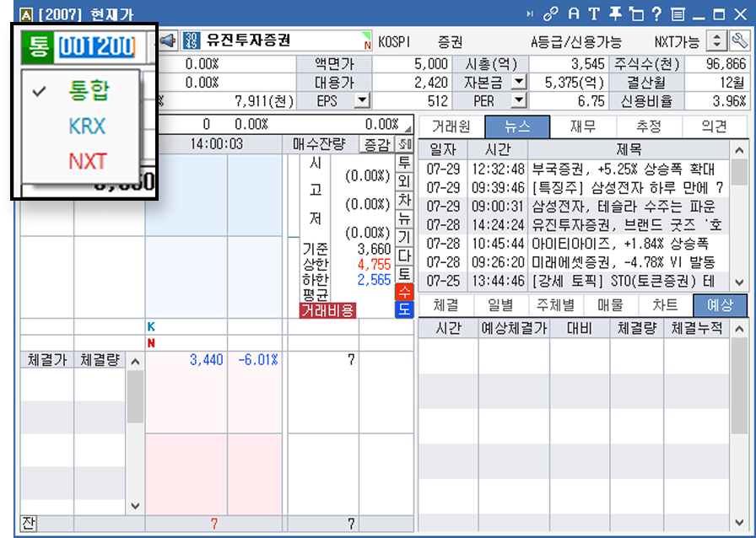Click the 상한 price value 4,755

374,265
